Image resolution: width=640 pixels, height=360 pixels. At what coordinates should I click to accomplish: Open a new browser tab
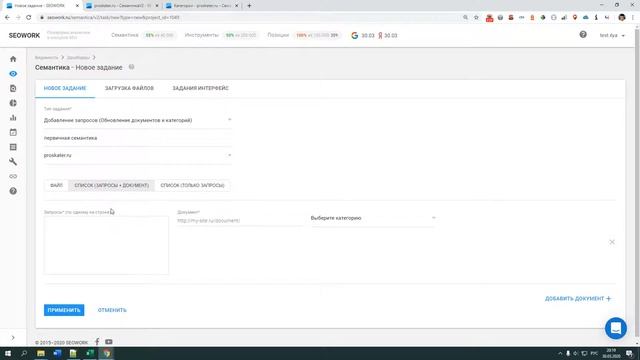pos(249,6)
